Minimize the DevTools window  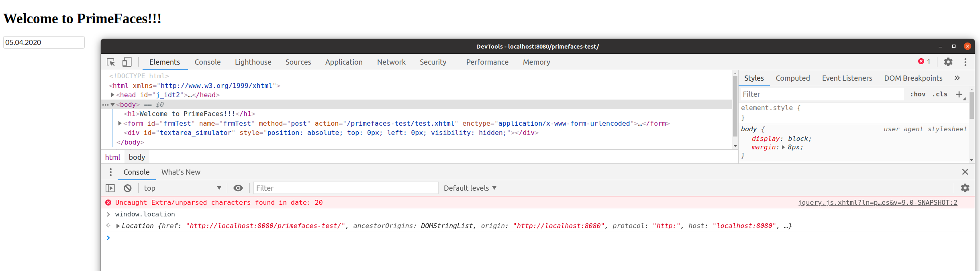click(940, 47)
